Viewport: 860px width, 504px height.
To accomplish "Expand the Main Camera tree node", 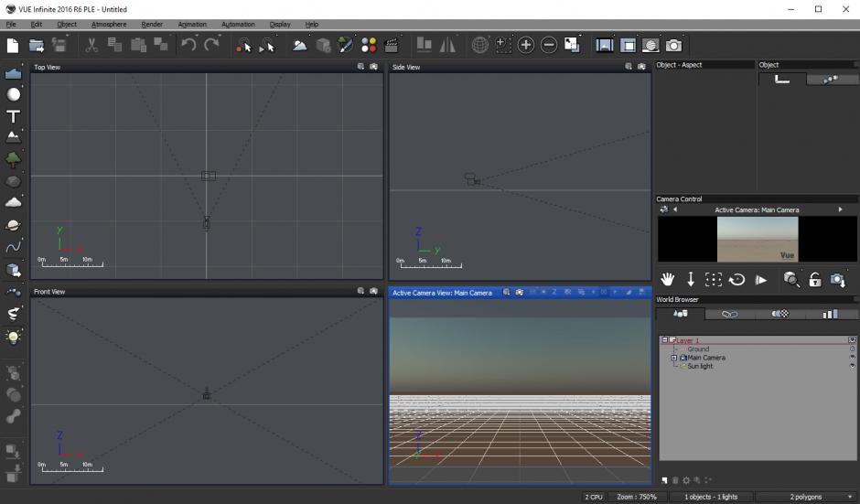I will [674, 358].
